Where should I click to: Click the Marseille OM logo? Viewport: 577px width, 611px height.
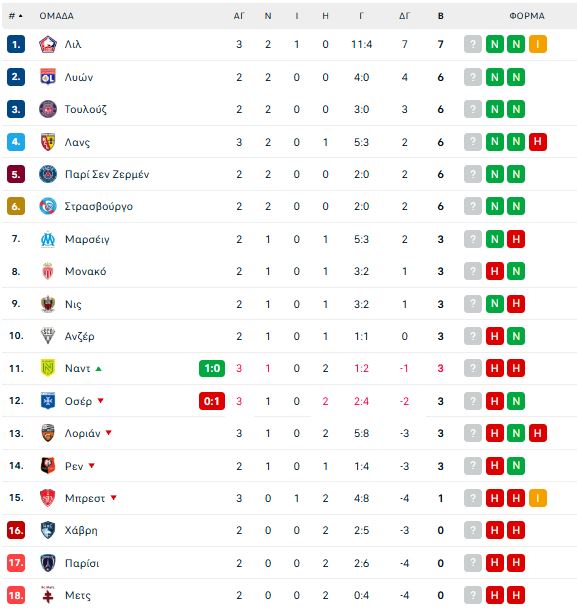[48, 239]
